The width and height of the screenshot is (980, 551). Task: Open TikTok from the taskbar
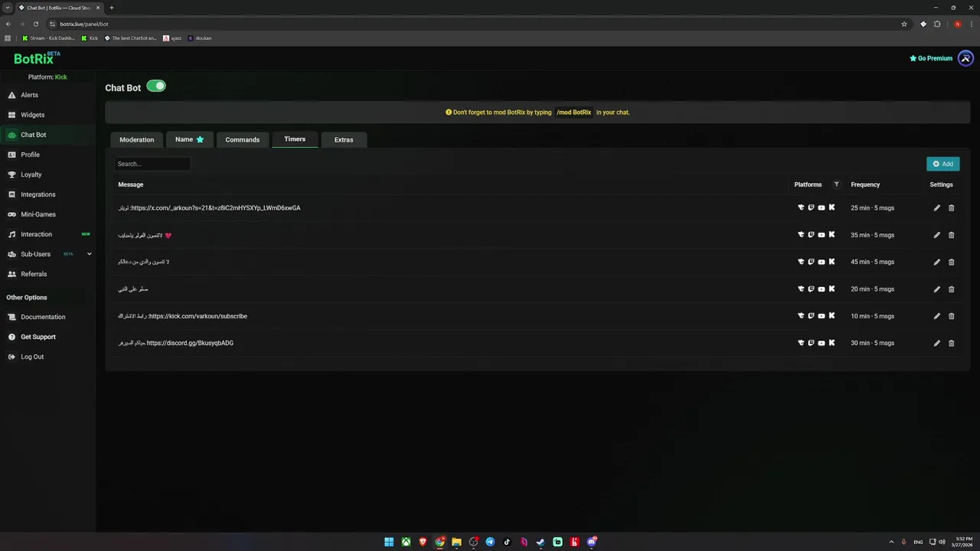[507, 542]
